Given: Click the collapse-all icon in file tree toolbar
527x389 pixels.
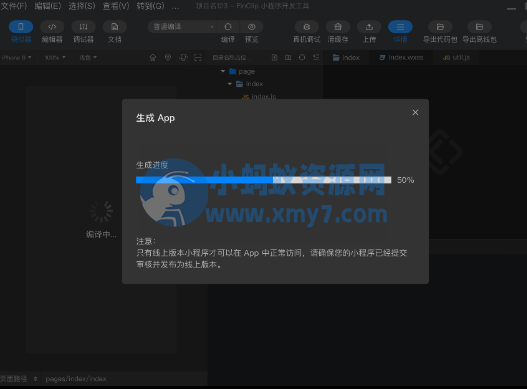Looking at the screenshot, I should tap(316, 57).
